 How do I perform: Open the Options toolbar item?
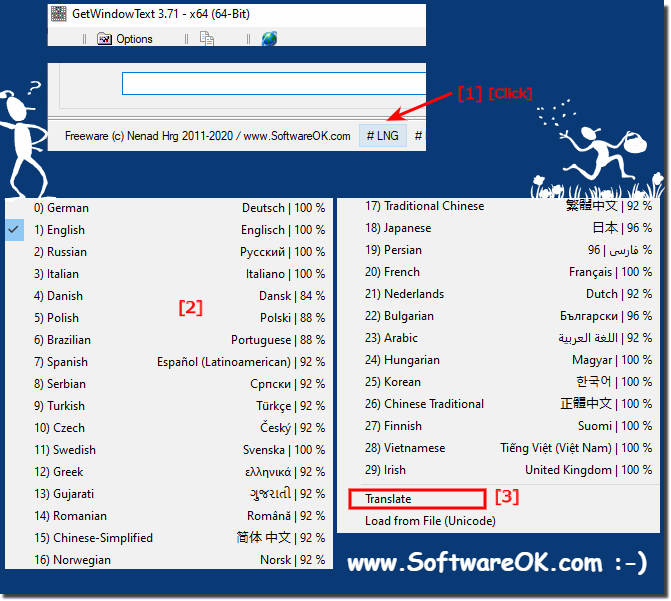[125, 39]
